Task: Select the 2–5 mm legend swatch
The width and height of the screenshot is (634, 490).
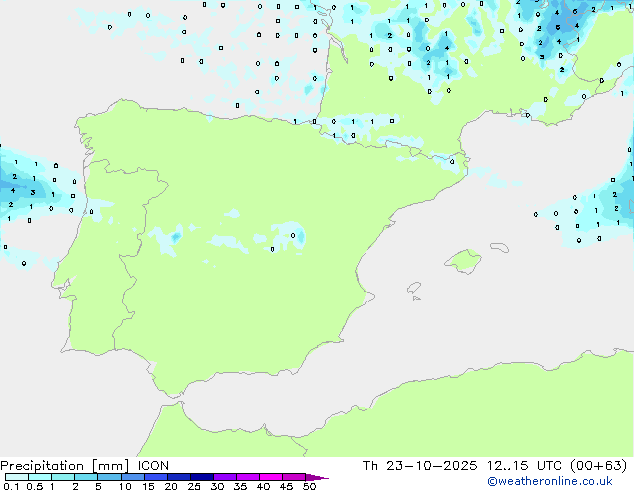Action: click(x=86, y=477)
